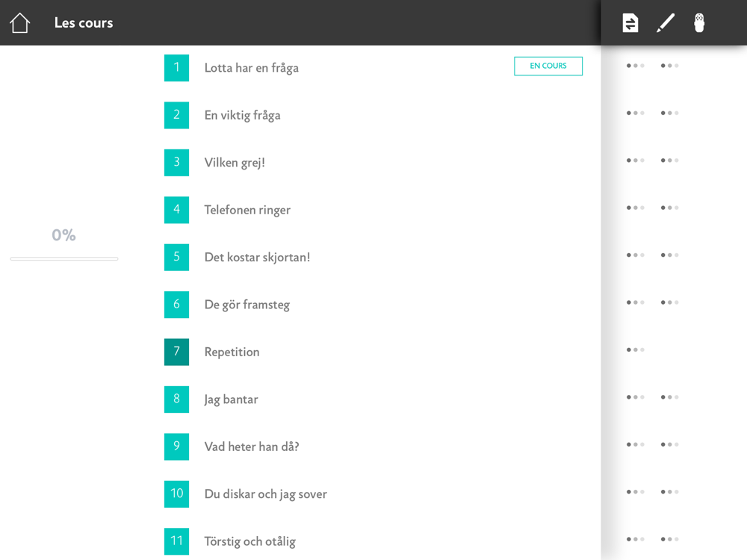Select lesson "Lotta har en fråga"

tap(252, 68)
